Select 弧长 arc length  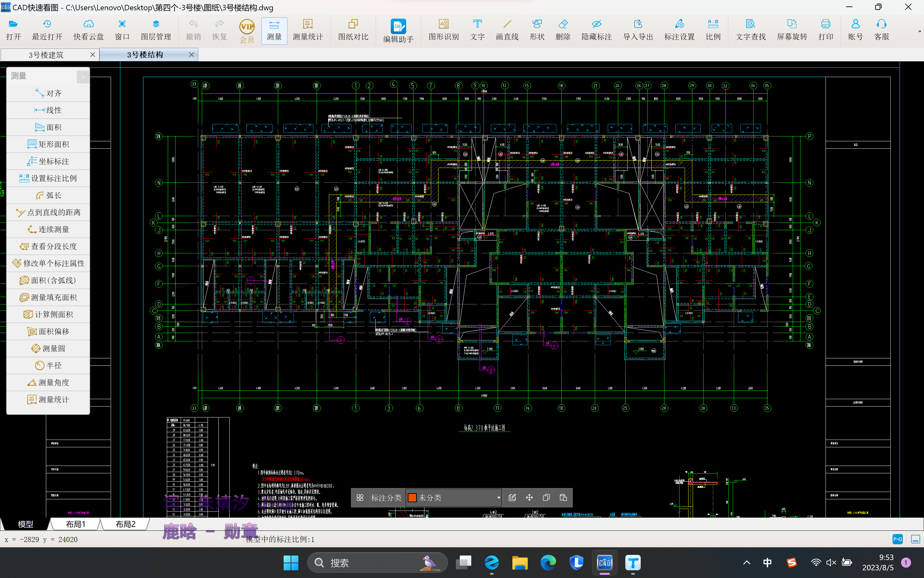pos(48,195)
